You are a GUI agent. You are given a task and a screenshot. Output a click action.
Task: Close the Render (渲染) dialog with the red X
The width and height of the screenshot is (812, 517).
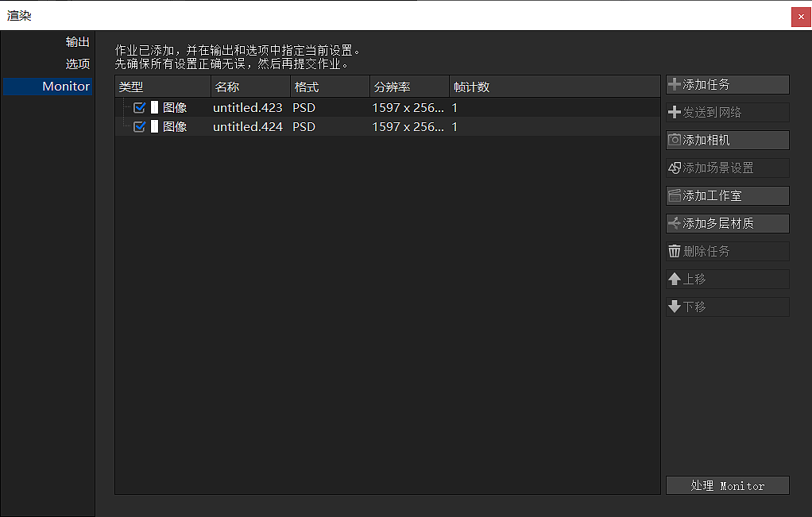click(x=801, y=17)
